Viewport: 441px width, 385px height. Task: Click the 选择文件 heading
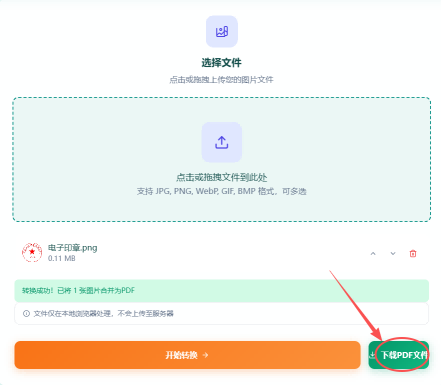[x=222, y=62]
